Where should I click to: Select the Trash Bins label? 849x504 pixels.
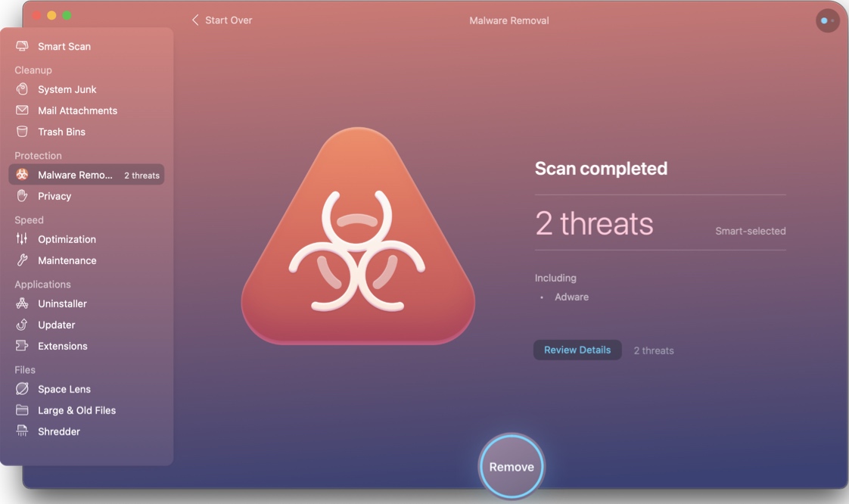tap(62, 132)
